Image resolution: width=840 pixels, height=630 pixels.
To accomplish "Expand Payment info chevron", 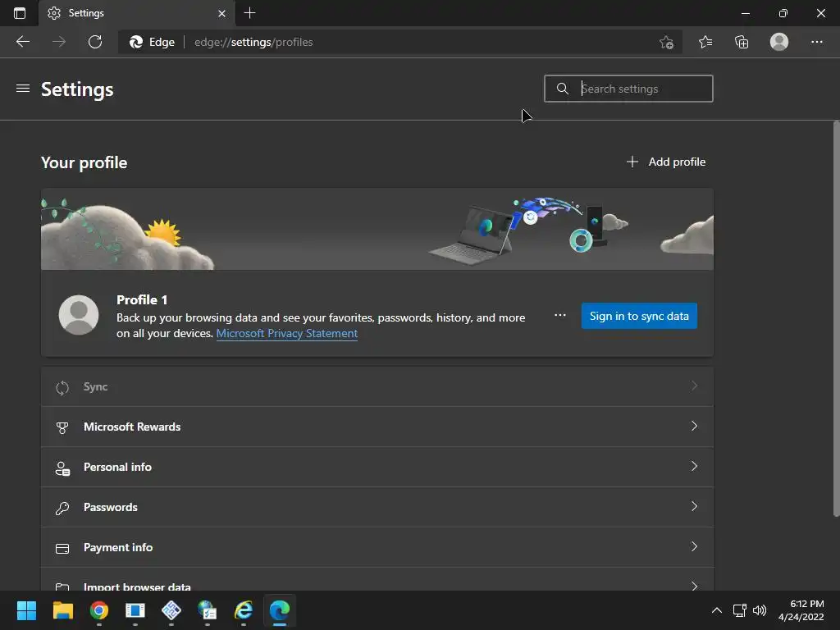I will click(694, 546).
